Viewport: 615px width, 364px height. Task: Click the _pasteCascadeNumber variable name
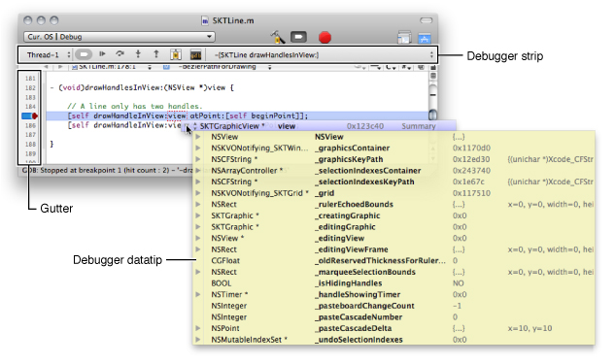point(359,317)
